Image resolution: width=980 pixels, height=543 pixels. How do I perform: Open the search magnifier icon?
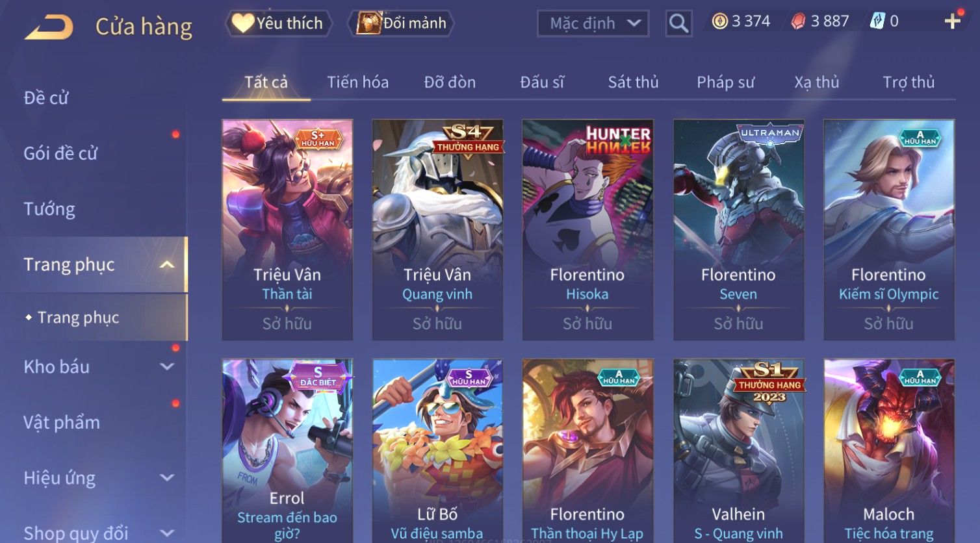pos(678,23)
